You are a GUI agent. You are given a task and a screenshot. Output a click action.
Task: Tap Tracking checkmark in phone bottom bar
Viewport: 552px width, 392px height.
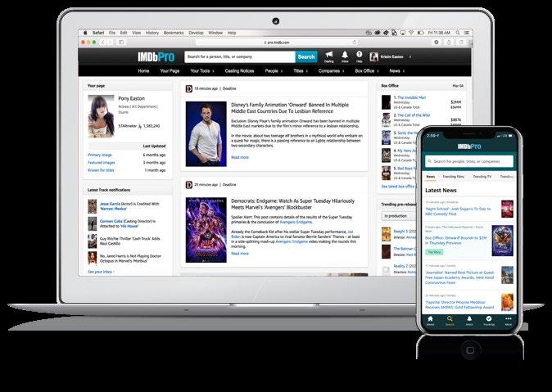click(489, 320)
